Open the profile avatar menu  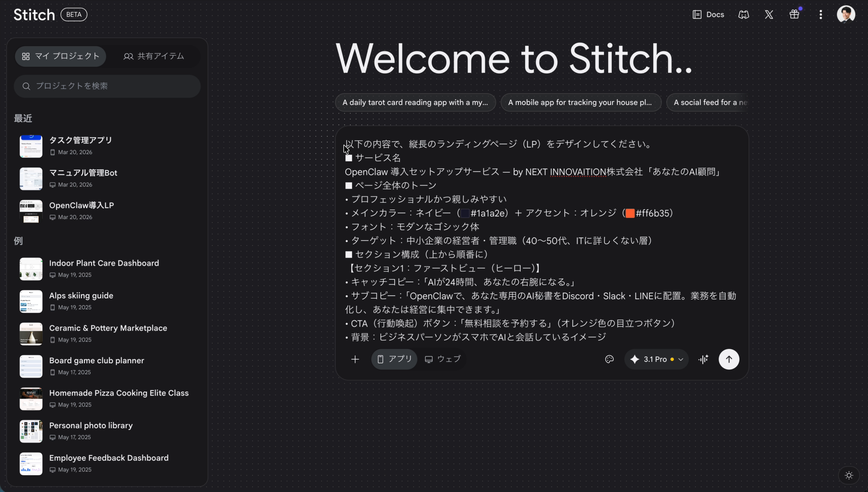pos(846,14)
